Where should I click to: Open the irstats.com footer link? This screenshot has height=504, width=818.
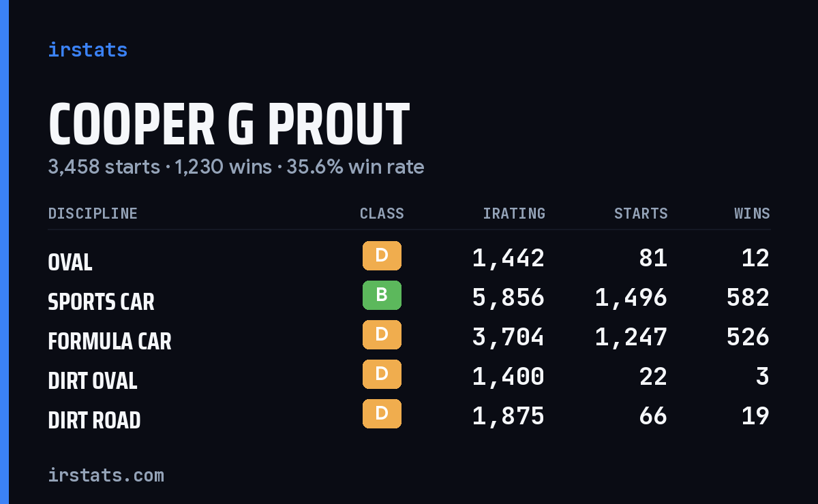(106, 475)
